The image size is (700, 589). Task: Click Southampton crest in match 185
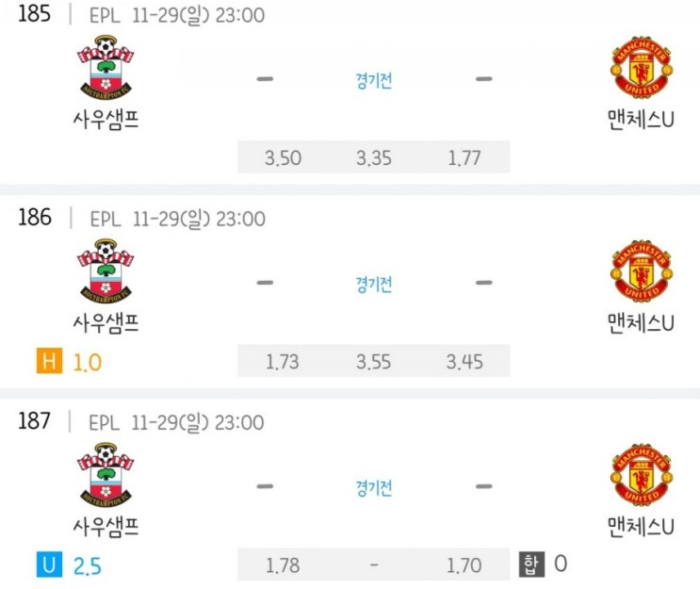(106, 70)
